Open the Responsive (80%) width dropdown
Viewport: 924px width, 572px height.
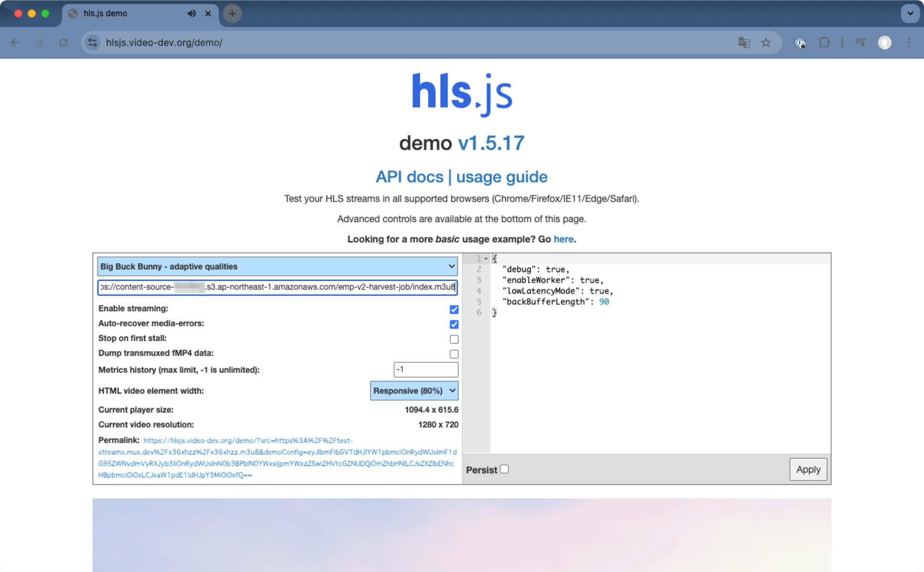pyautogui.click(x=414, y=391)
